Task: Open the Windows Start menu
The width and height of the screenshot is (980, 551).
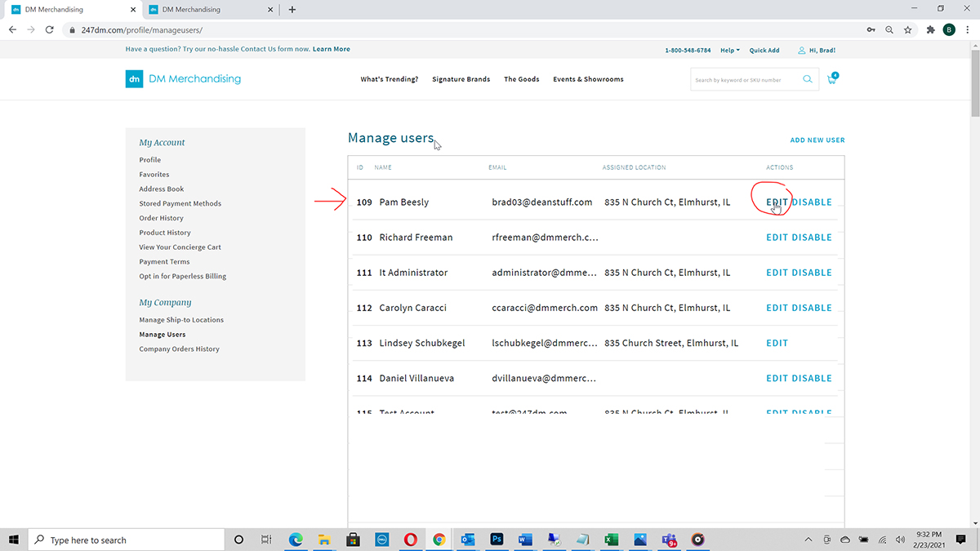Action: pyautogui.click(x=14, y=540)
